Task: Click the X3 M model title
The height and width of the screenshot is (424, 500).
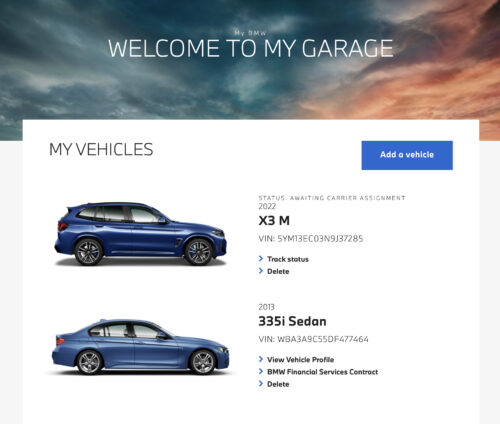Action: [274, 221]
